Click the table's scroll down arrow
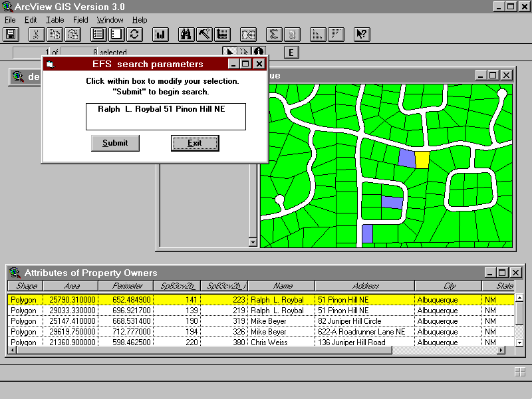The height and width of the screenshot is (399, 532). 519,342
